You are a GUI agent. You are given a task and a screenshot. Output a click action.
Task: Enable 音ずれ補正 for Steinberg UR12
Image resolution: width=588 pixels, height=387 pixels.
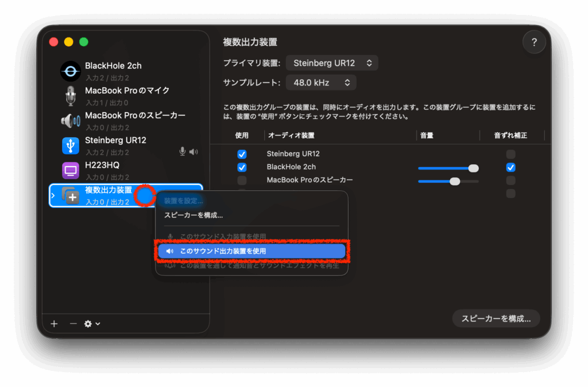[510, 154]
